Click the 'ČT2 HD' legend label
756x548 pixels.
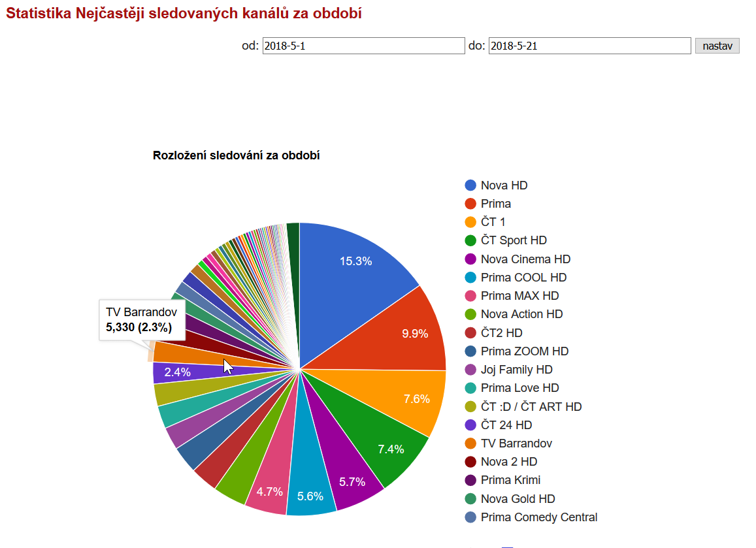(x=501, y=333)
